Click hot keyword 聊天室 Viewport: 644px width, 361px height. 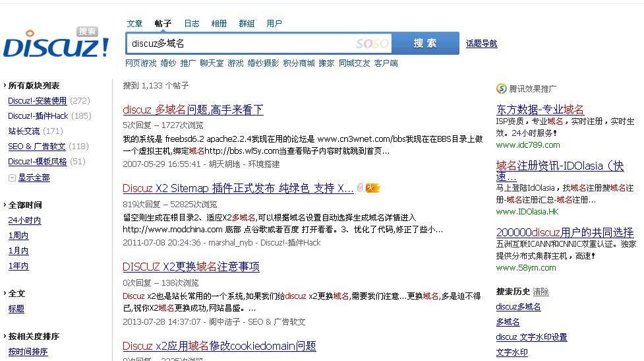tap(212, 63)
